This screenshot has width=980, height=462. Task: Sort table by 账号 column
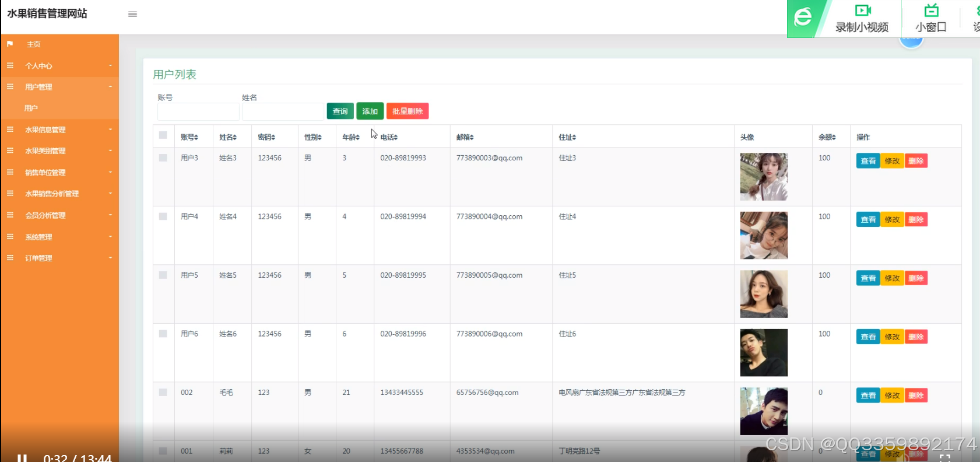tap(189, 137)
